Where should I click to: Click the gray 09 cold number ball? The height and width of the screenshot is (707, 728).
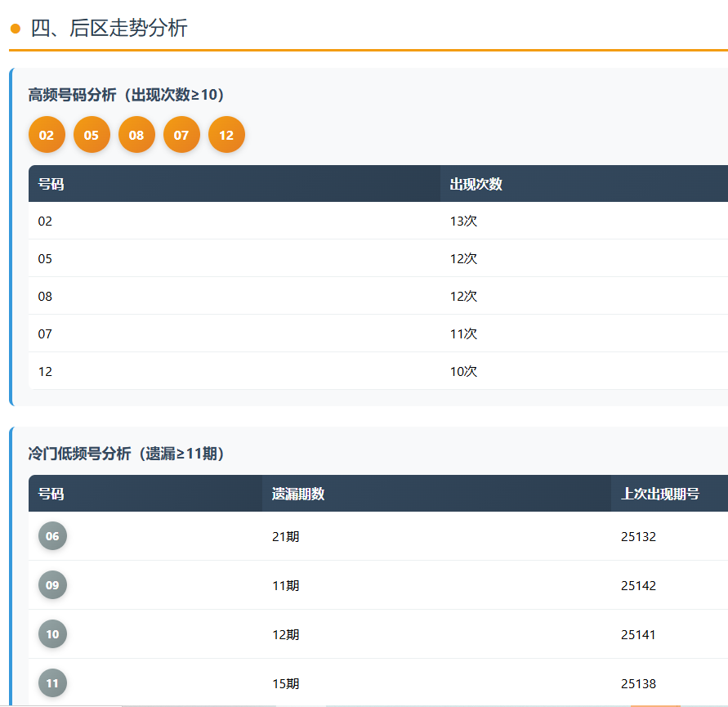[52, 585]
